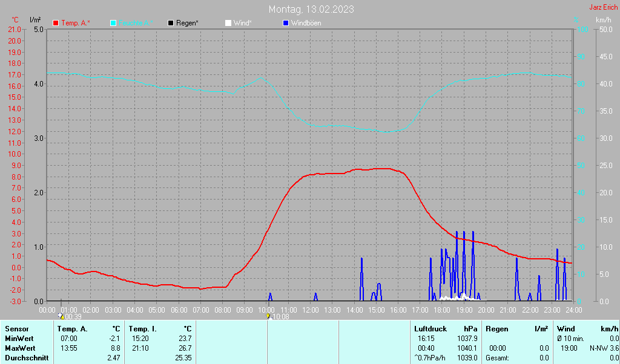Click the '25.0' km/h axis value

click(605, 166)
